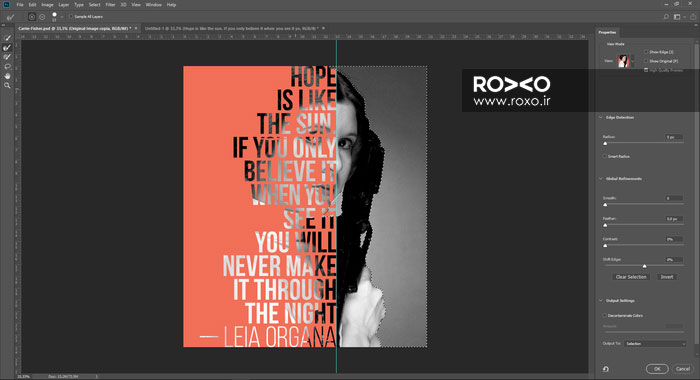Open the brush size picker
The height and width of the screenshot is (380, 700).
(x=54, y=17)
